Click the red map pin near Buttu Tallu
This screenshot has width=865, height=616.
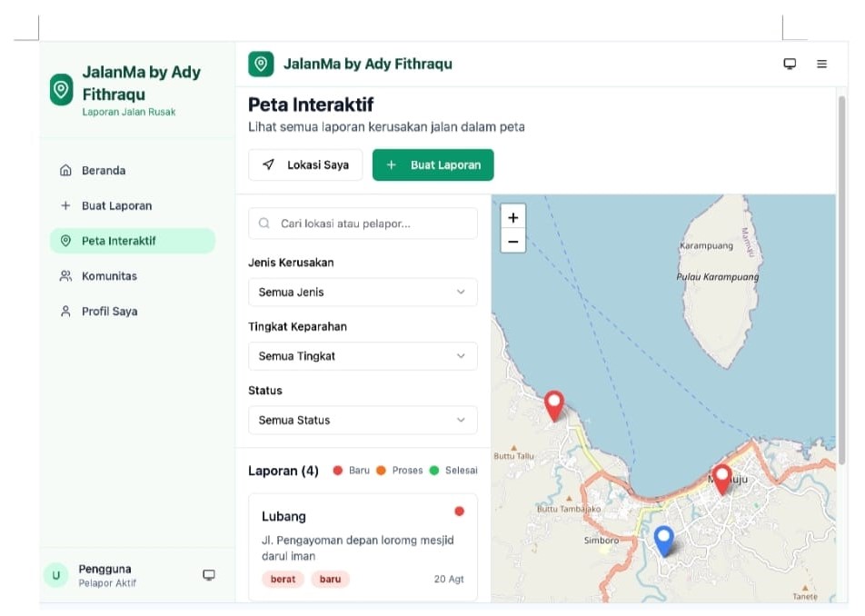coord(553,405)
